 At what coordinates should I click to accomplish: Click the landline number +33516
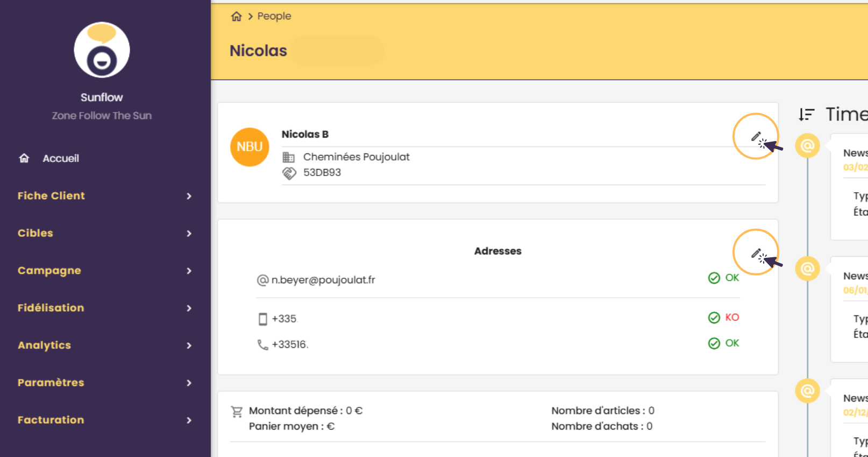pos(290,344)
